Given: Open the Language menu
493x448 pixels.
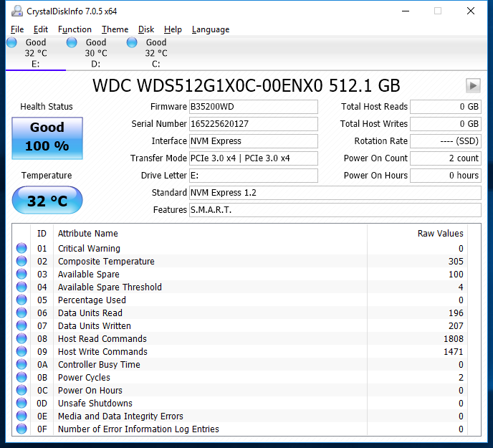Looking at the screenshot, I should [211, 29].
